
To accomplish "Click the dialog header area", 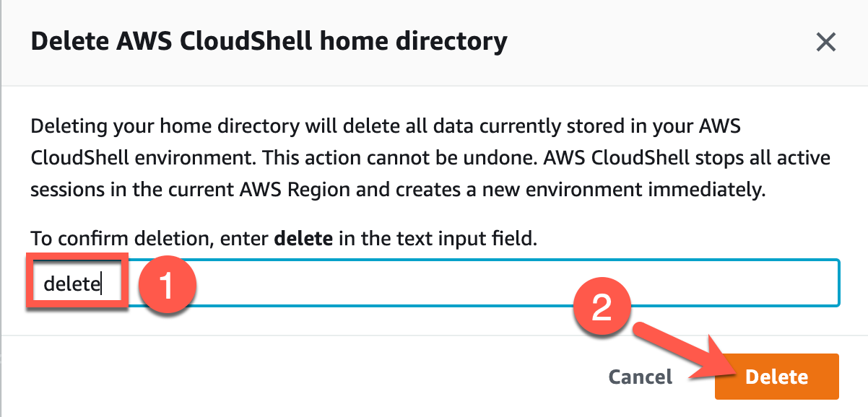I will 433,41.
